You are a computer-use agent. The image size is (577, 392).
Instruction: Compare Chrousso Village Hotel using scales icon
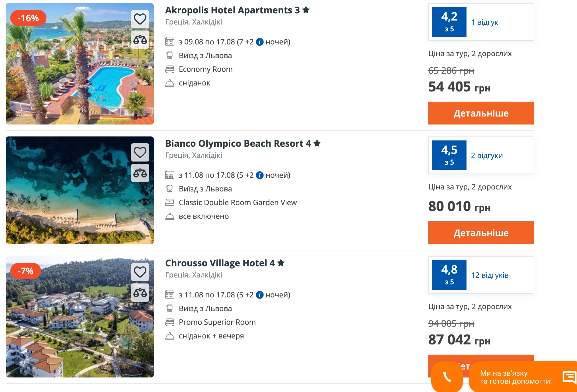pyautogui.click(x=140, y=293)
